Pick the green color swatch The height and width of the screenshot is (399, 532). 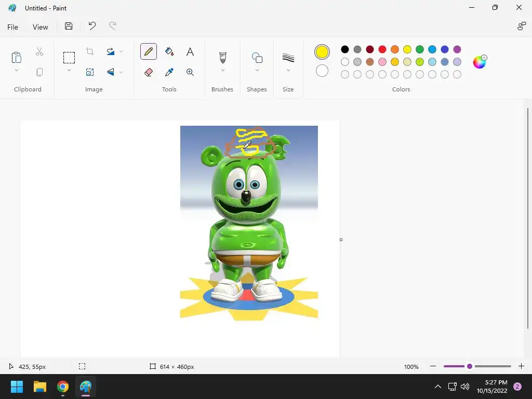click(420, 49)
